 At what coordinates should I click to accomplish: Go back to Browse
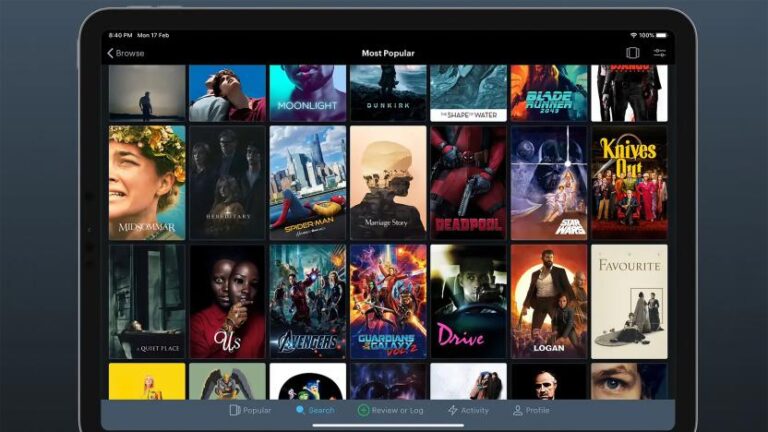coord(126,53)
